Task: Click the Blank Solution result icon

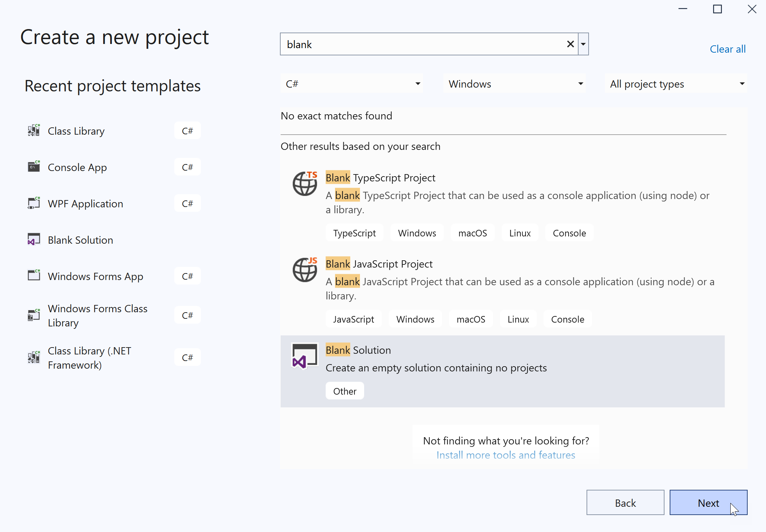Action: pos(305,356)
